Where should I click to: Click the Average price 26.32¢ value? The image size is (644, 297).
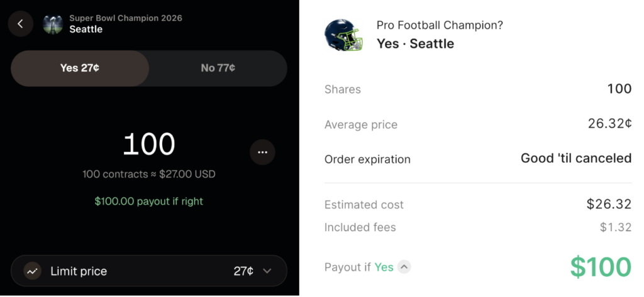tap(609, 124)
